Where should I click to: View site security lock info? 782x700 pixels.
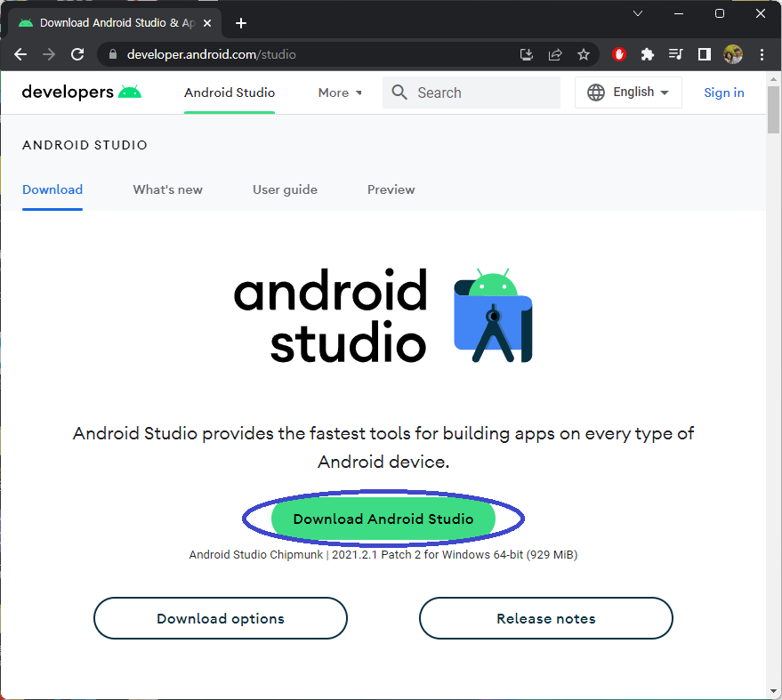click(x=113, y=54)
